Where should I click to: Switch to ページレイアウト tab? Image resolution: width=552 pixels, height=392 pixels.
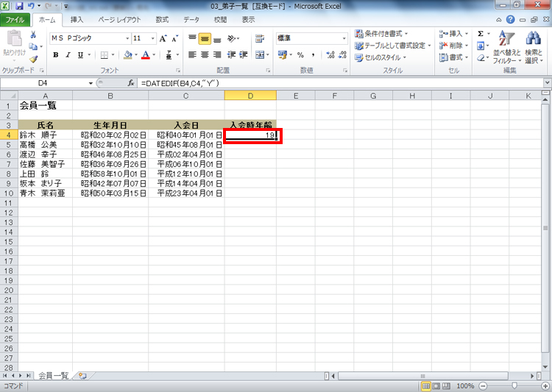click(119, 20)
